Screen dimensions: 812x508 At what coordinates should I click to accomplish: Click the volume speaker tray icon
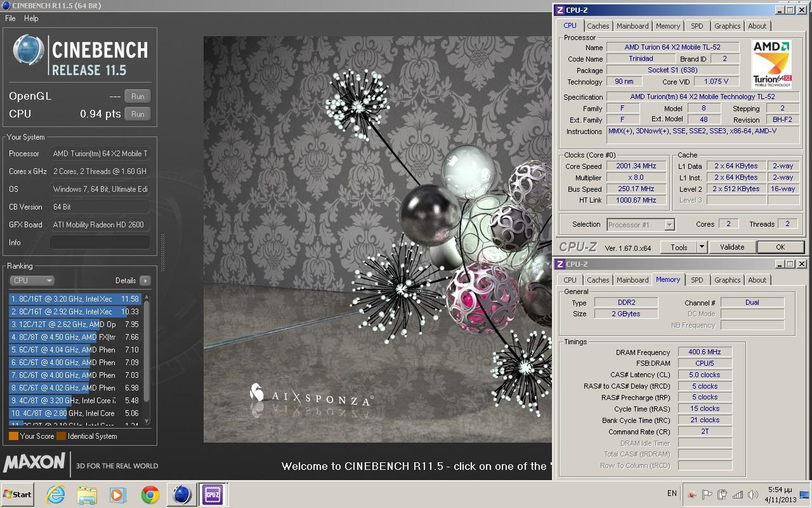[753, 495]
